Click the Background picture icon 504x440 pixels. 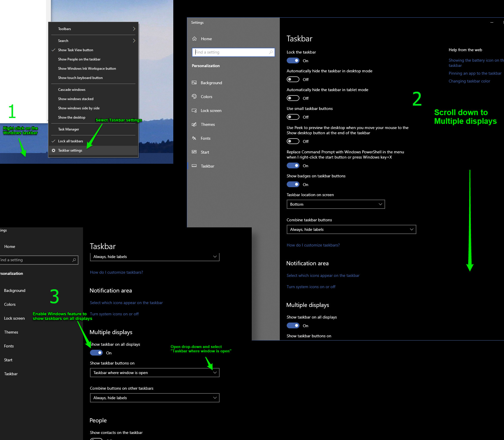click(x=194, y=83)
